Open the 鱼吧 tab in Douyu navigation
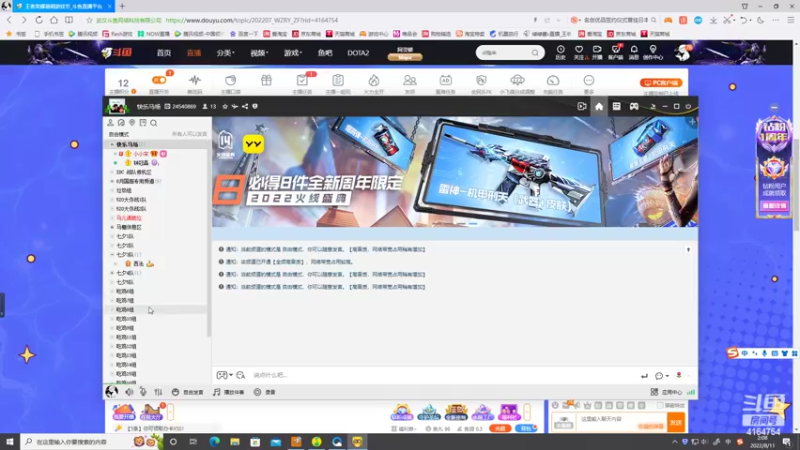The width and height of the screenshot is (800, 450). 325,53
